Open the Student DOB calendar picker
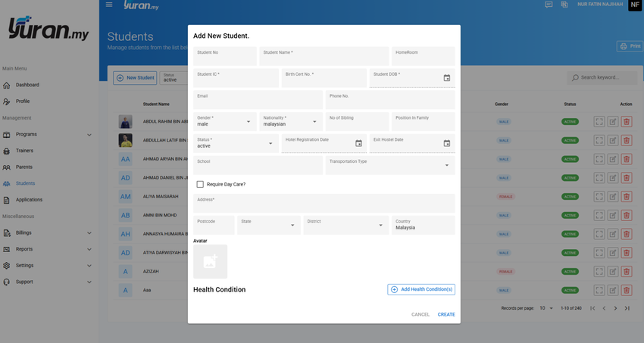Viewport: 644px width, 343px height. [x=446, y=78]
